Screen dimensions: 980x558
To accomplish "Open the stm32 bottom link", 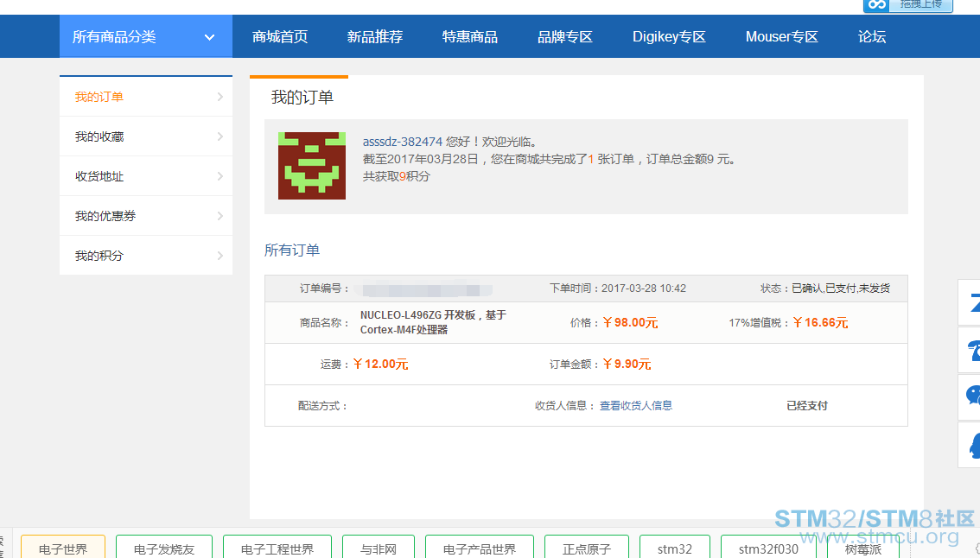I will click(674, 548).
